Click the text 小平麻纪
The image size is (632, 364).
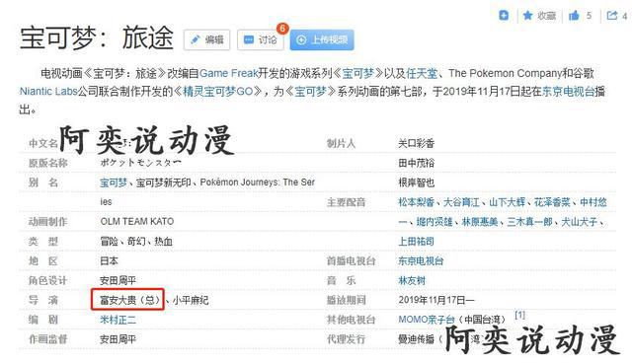click(x=191, y=300)
